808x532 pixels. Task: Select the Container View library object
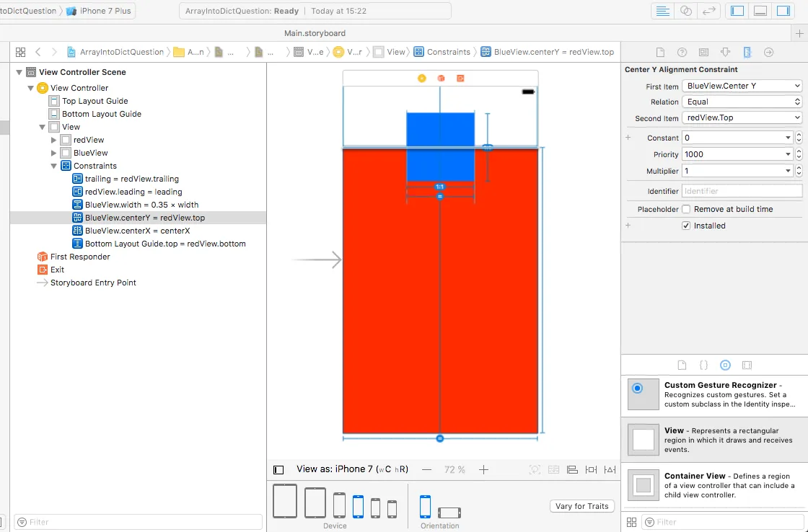tap(714, 485)
